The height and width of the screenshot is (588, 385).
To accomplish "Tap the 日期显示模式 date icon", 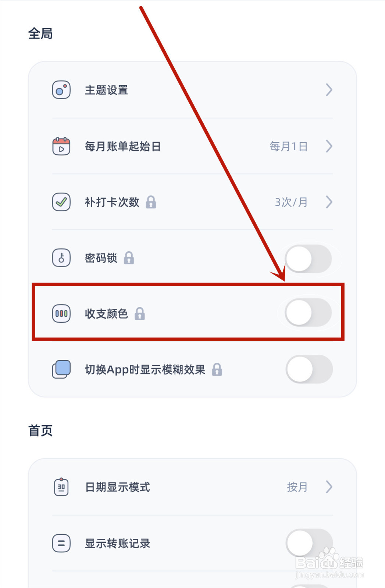I will click(61, 487).
